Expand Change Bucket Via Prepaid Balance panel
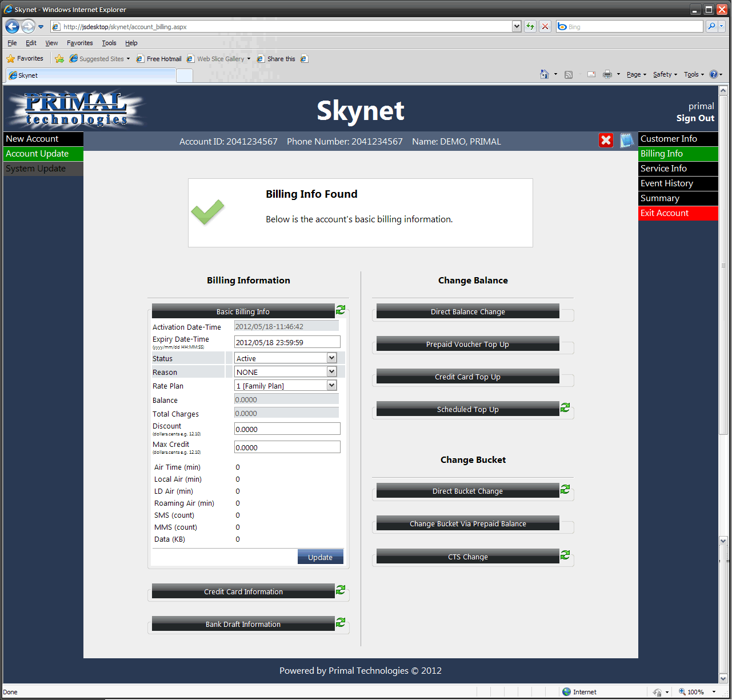Screen dimensions: 732x700 click(x=467, y=523)
